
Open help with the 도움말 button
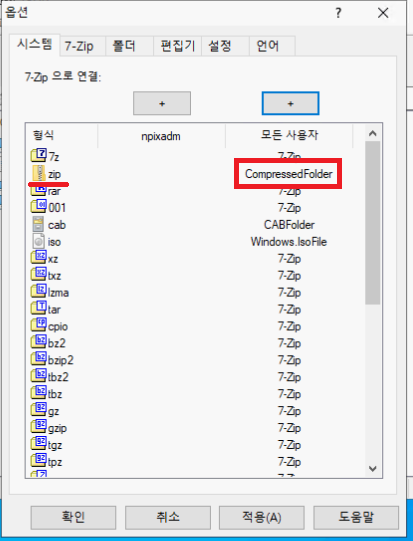pos(356,517)
